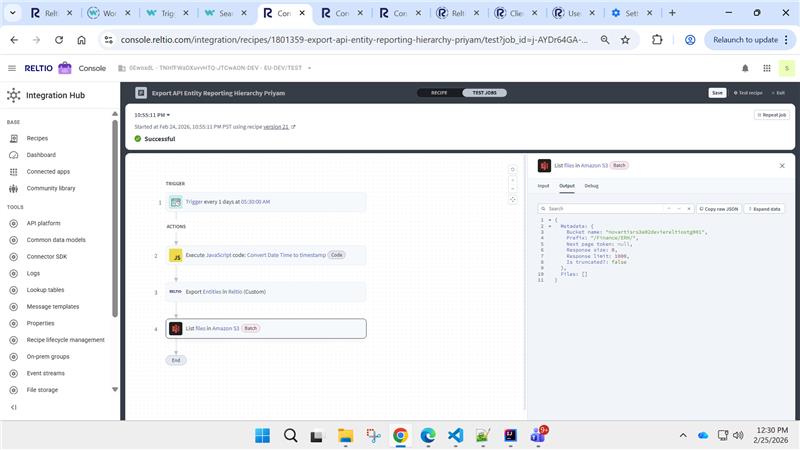Open Logs in the sidebar
This screenshot has height=450, width=800.
click(33, 273)
